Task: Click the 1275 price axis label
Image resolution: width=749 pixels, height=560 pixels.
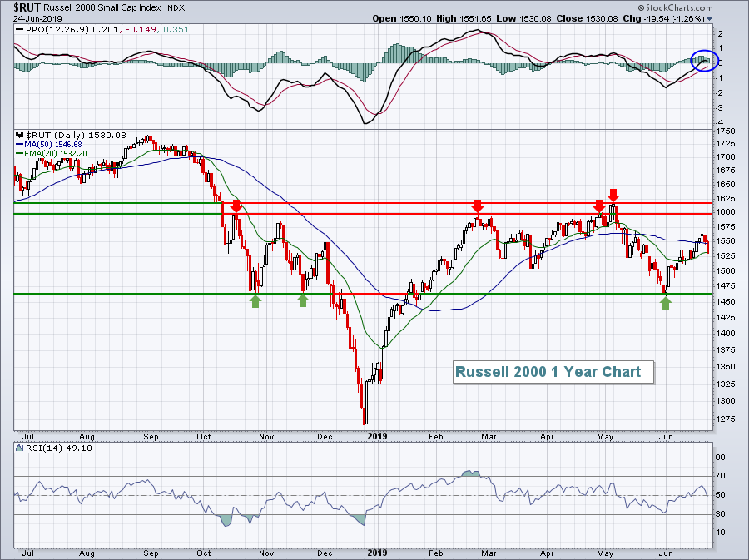Action: [725, 419]
